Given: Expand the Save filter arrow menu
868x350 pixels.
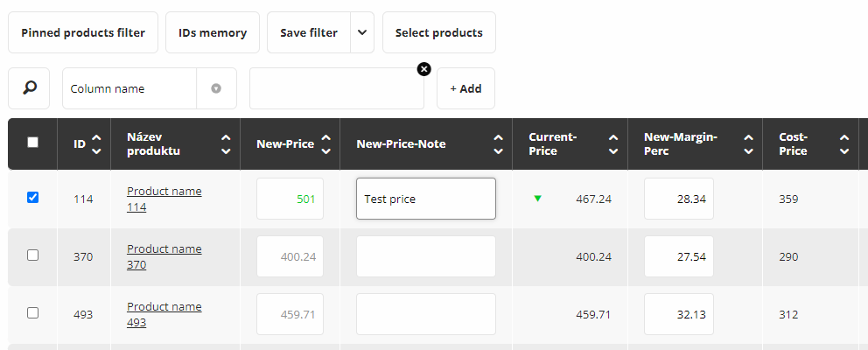Looking at the screenshot, I should click(x=362, y=32).
